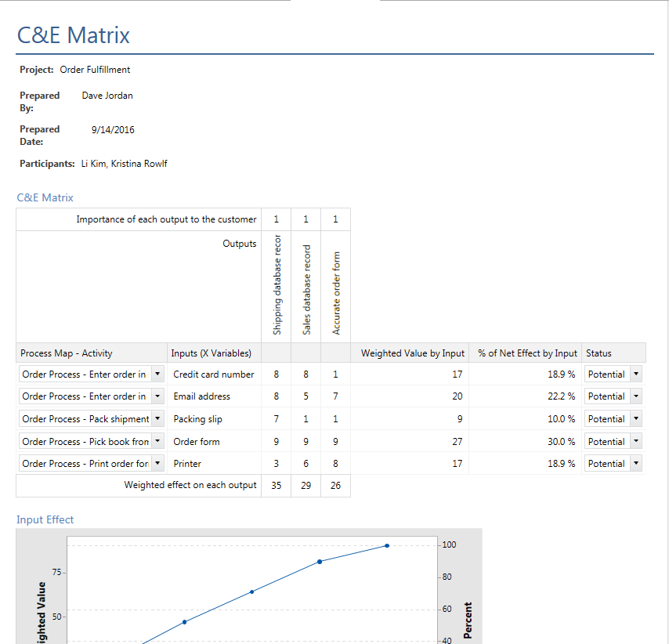Click the Weighted Value by Input column header
Viewport: 669px width, 644px height.
point(412,353)
